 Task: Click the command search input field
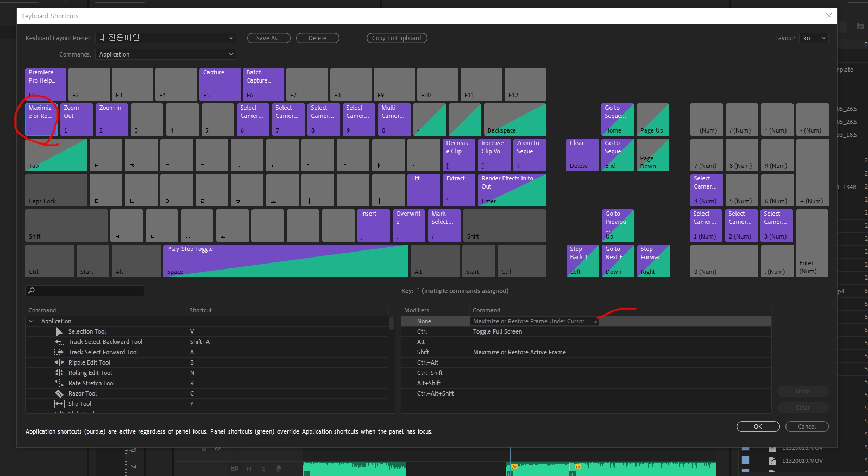(85, 291)
